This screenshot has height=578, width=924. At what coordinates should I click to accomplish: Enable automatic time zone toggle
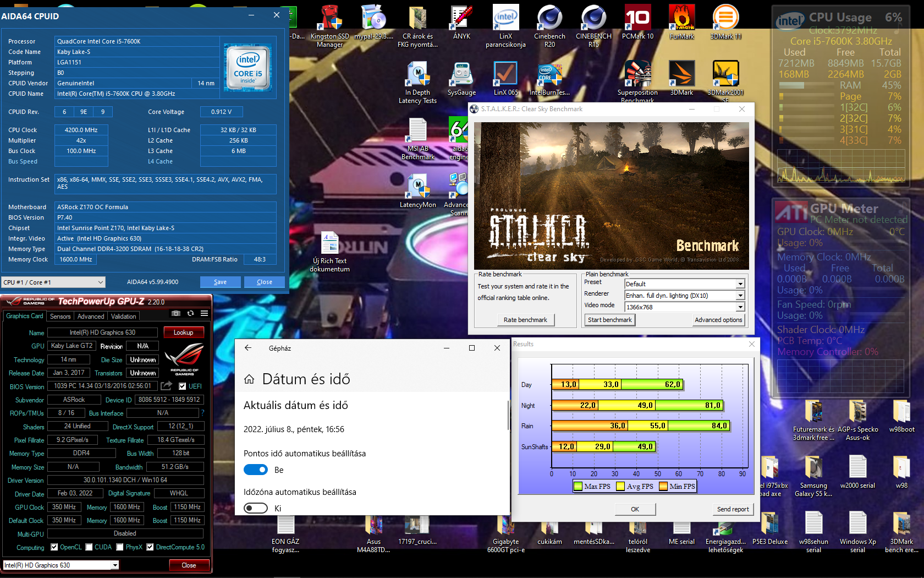[256, 508]
